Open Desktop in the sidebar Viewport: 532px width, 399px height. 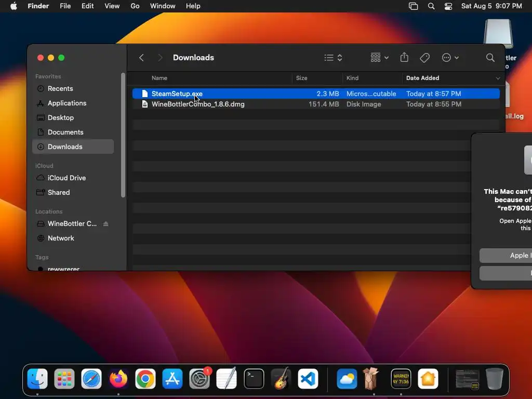coord(73,118)
